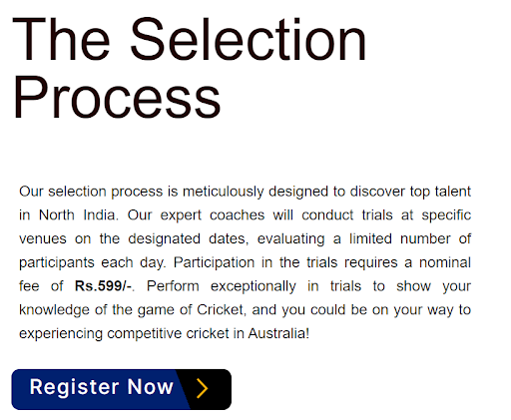Click "Our selection process" opening text
This screenshot has height=420, width=511.
pyautogui.click(x=91, y=192)
